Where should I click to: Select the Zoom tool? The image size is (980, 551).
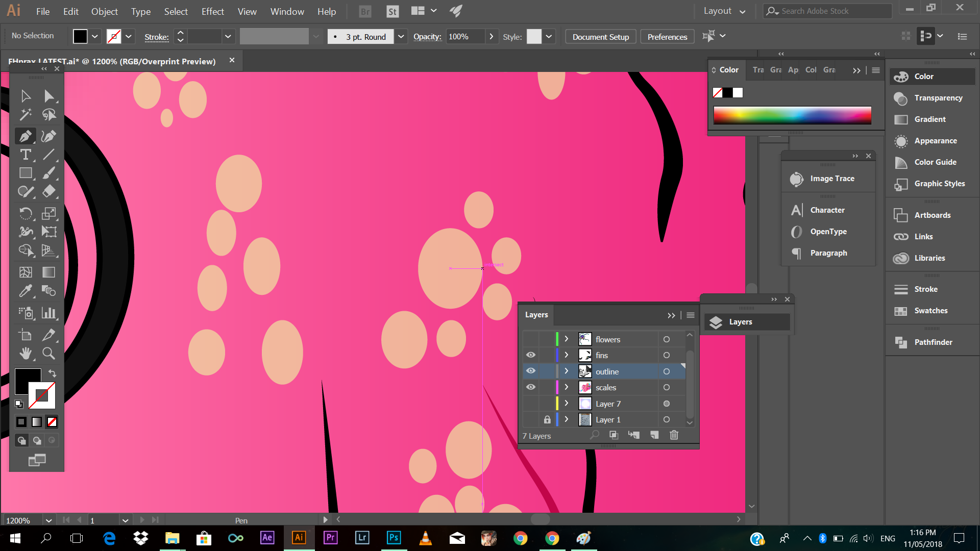(49, 353)
